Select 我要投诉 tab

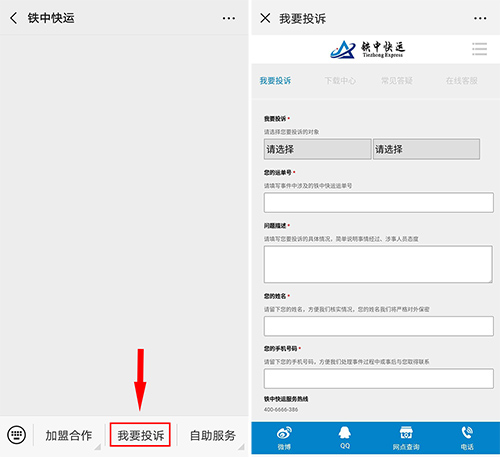click(275, 81)
